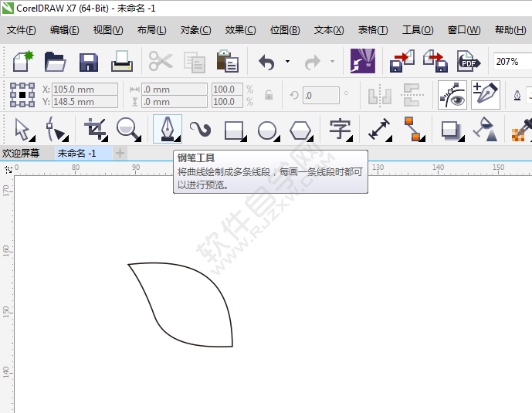Select the Pen tool
Viewport: 532px width, 413px height.
point(168,129)
